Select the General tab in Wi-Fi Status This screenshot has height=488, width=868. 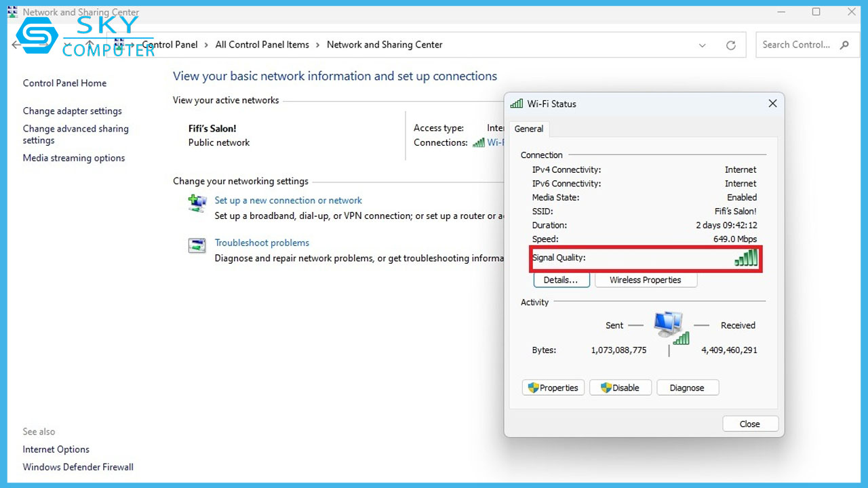pyautogui.click(x=529, y=129)
